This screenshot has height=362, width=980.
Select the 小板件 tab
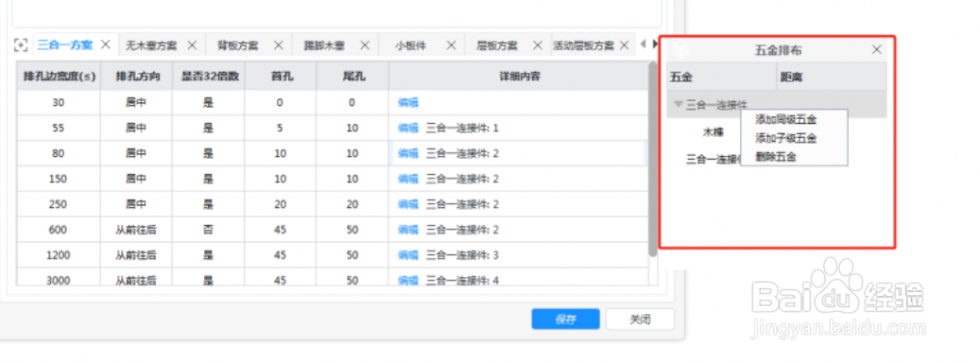click(x=411, y=45)
